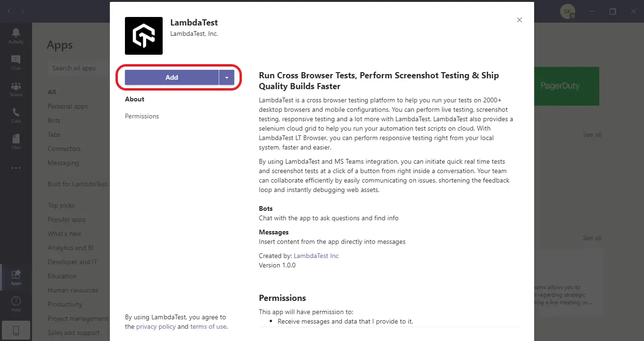Visit the LambdaTest Inc creator link

pos(316,256)
